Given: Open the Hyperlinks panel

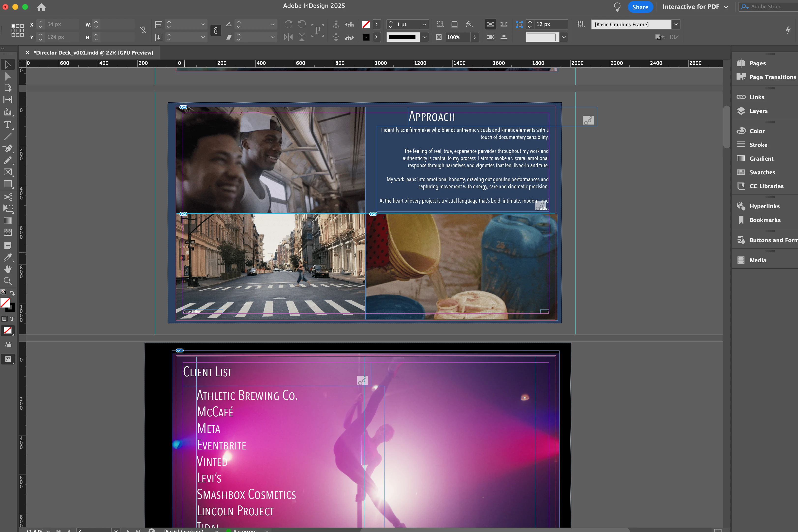Looking at the screenshot, I should tap(764, 206).
